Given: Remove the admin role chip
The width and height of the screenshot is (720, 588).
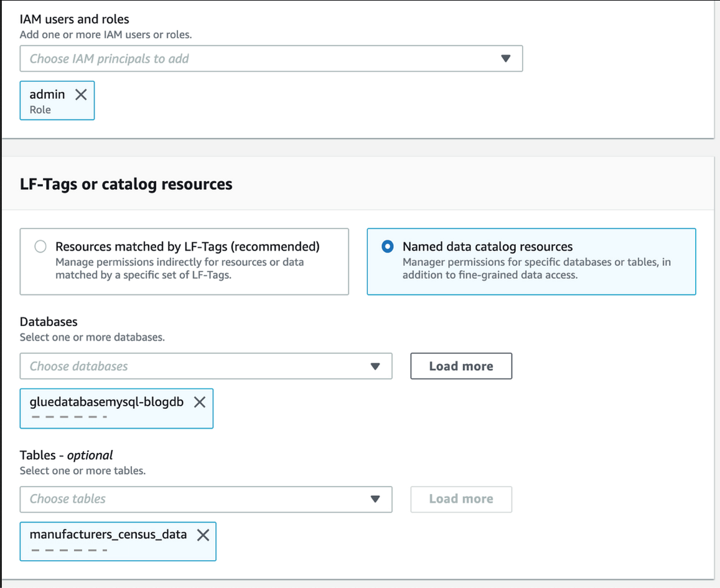Looking at the screenshot, I should click(81, 95).
